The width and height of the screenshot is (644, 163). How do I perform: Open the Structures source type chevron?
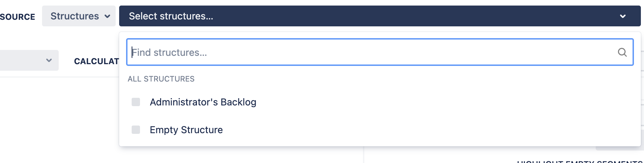pyautogui.click(x=107, y=16)
